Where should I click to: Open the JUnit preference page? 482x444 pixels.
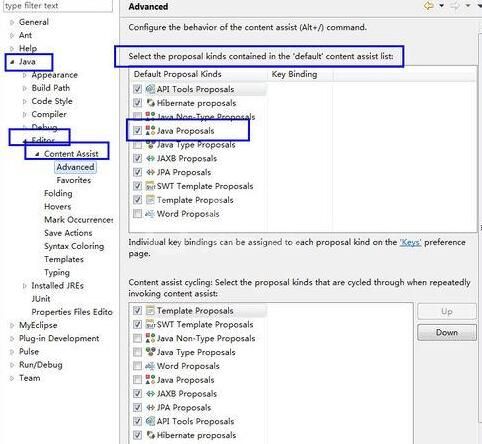pos(41,299)
